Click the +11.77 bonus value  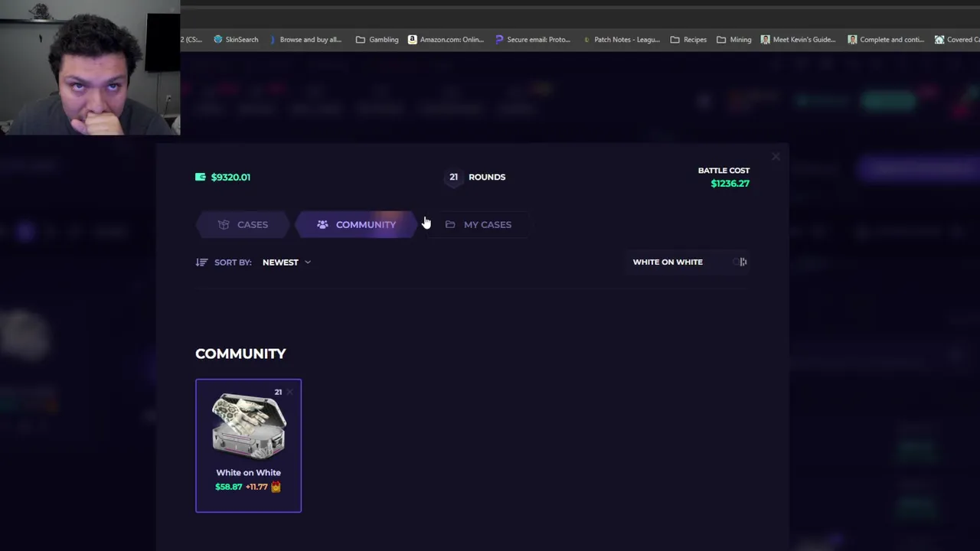coord(256,487)
